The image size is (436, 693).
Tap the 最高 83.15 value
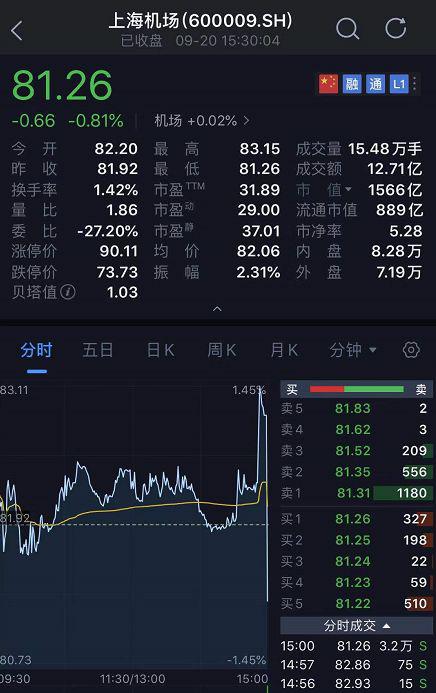click(x=260, y=148)
